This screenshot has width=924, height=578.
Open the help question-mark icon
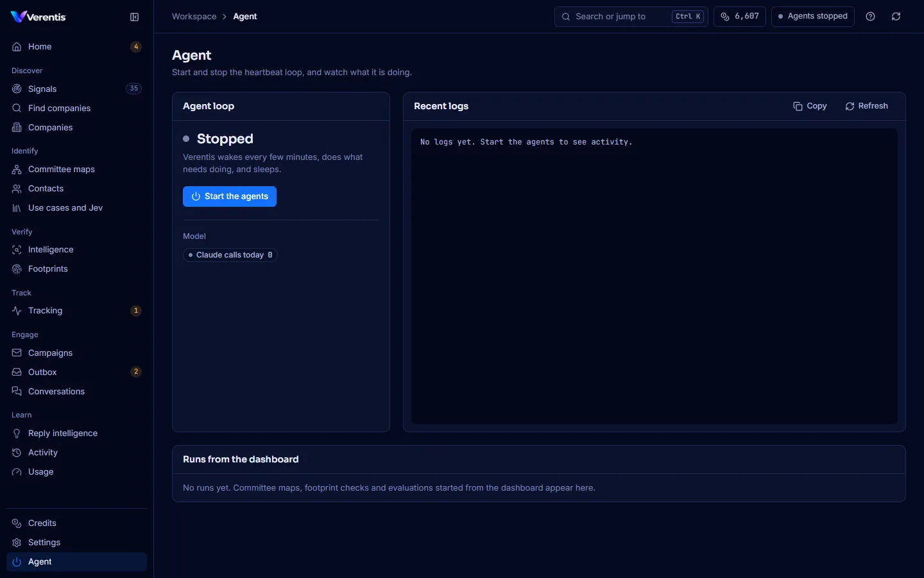(870, 17)
